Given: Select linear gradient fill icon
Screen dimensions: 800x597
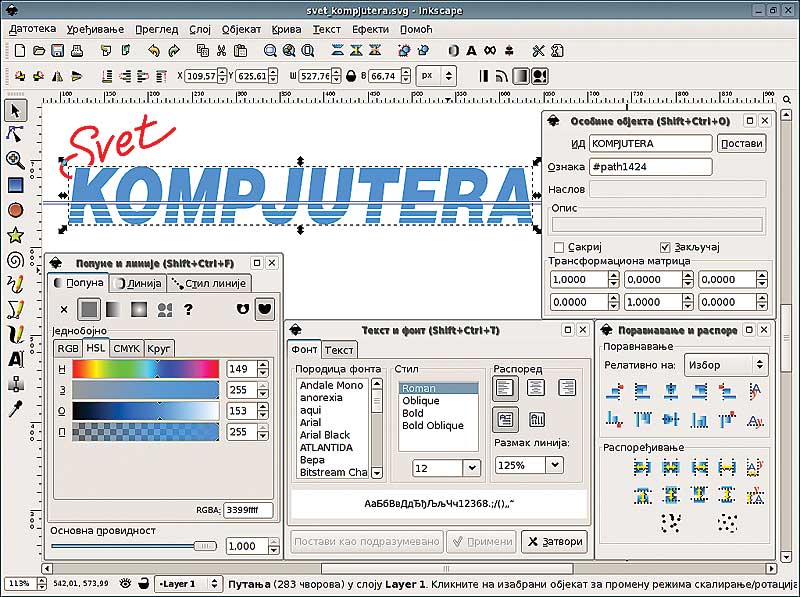Looking at the screenshot, I should tap(113, 309).
